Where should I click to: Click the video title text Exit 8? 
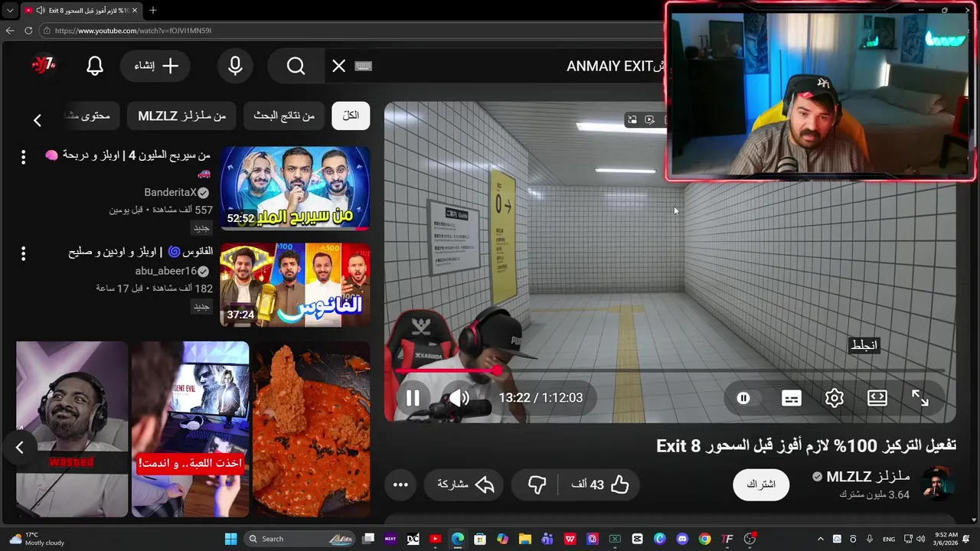(806, 445)
